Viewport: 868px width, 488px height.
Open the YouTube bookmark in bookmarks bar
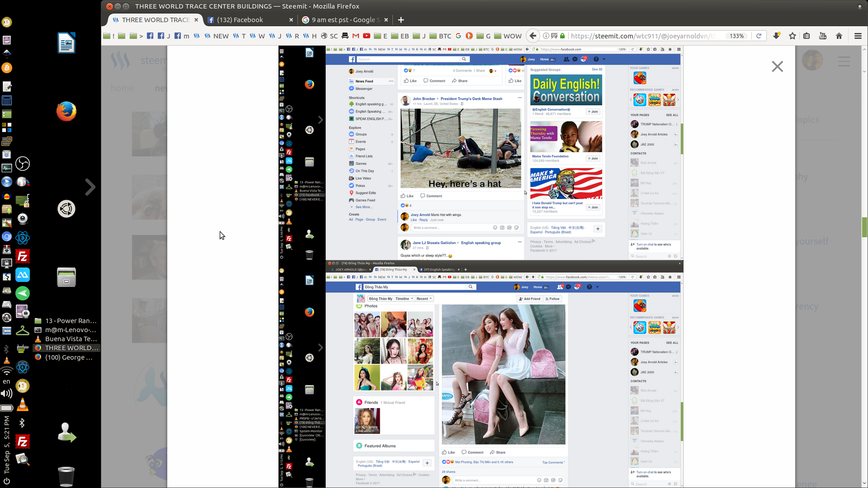tap(367, 36)
